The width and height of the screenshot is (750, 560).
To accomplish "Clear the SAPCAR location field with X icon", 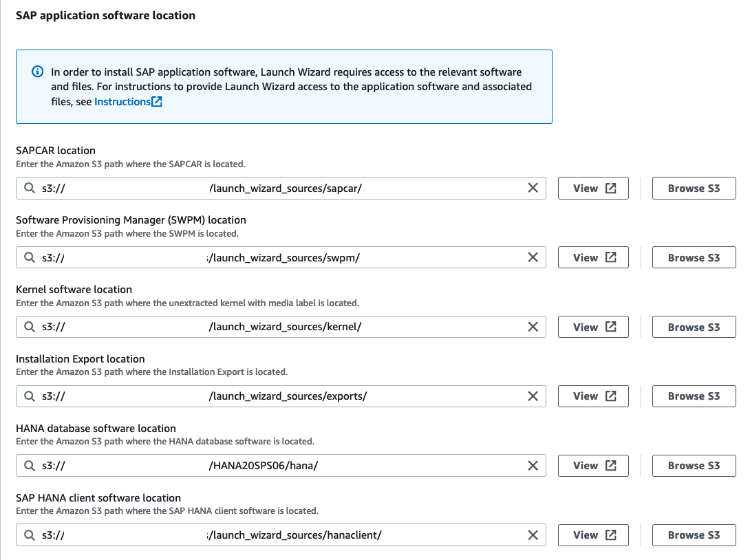I will (x=533, y=188).
